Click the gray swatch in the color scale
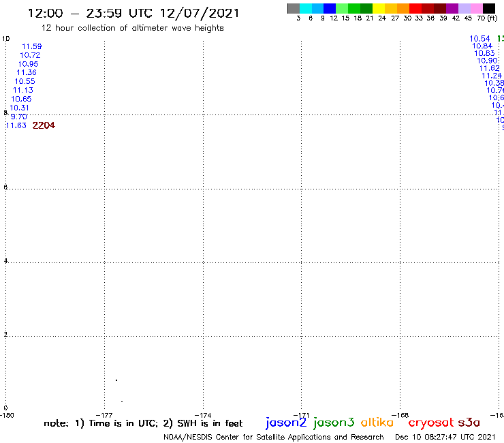This screenshot has height=443, width=504. tap(294, 8)
